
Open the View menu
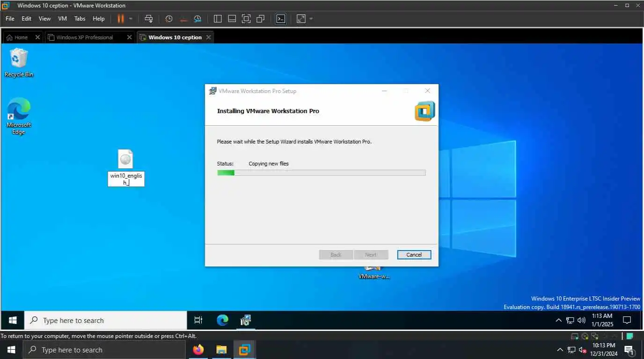pos(44,19)
